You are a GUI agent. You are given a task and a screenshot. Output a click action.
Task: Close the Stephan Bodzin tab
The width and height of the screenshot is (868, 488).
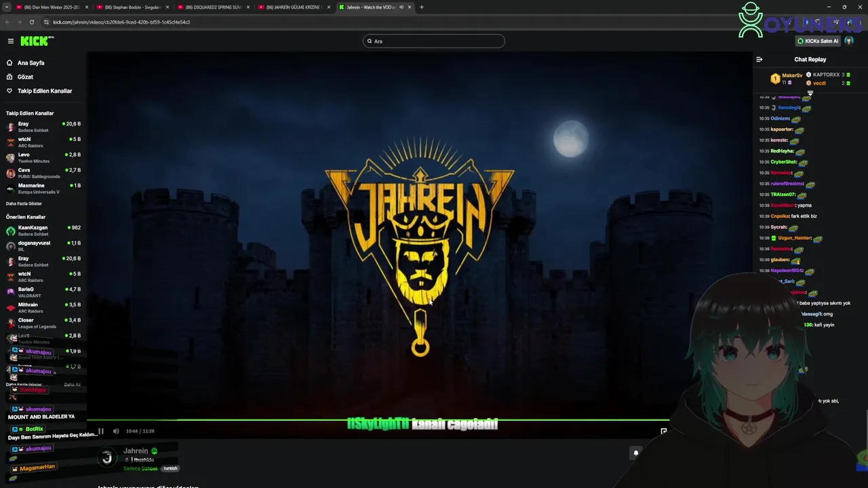167,7
